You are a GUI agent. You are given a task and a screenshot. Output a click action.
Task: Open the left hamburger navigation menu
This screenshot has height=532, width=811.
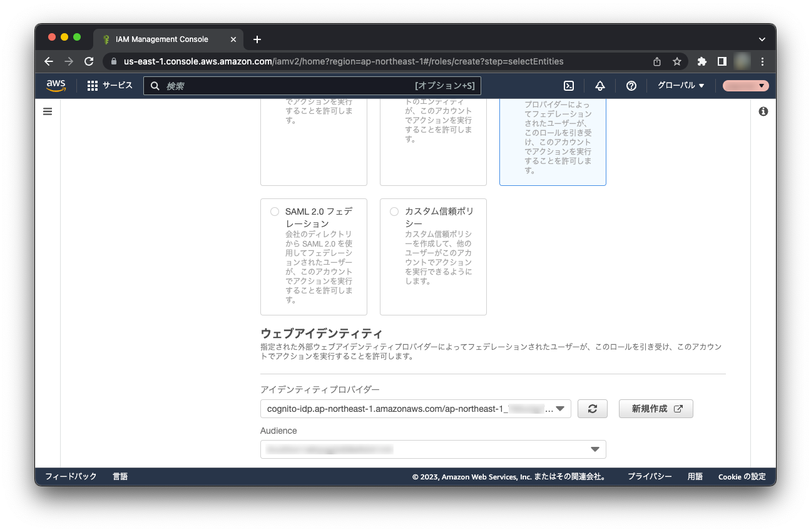(x=48, y=111)
